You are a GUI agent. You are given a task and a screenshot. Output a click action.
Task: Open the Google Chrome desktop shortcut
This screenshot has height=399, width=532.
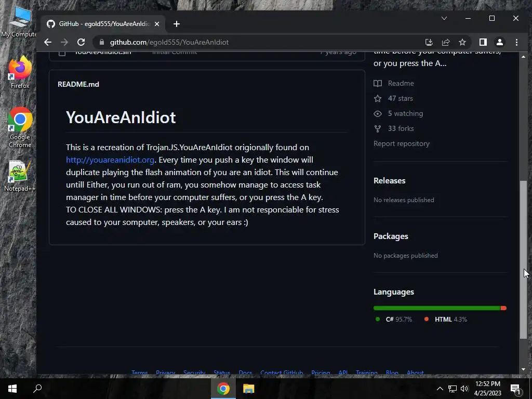pyautogui.click(x=20, y=128)
